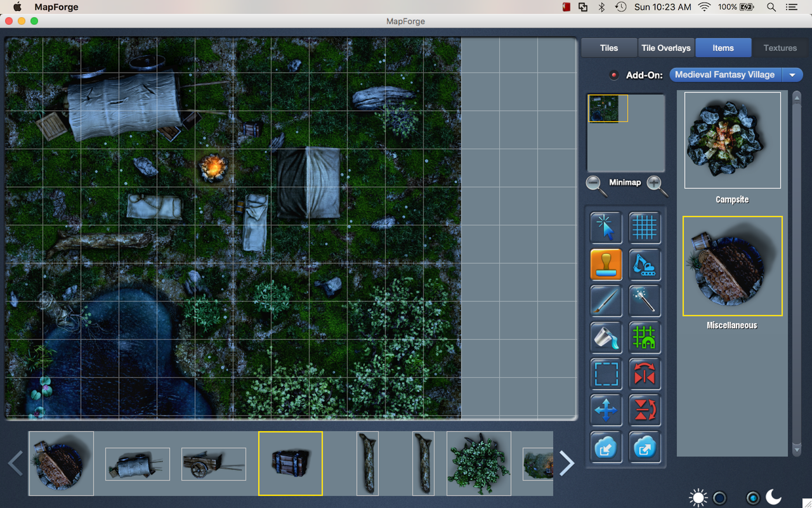Viewport: 812px width, 508px height.
Task: Click the red horizontal flip tool
Action: point(645,373)
